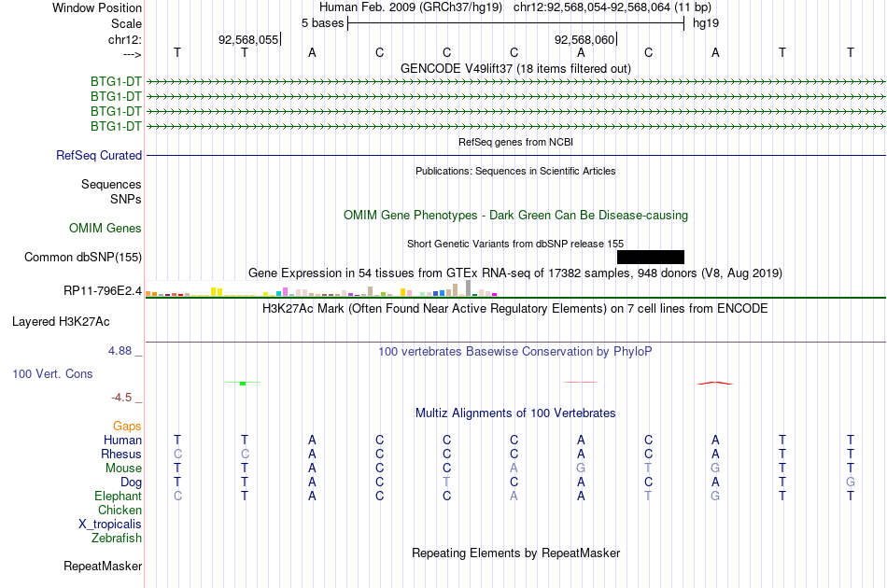This screenshot has height=588, width=887.
Task: Open 'Short Genetic Variants from dbSNP release 155'
Action: pos(515,244)
